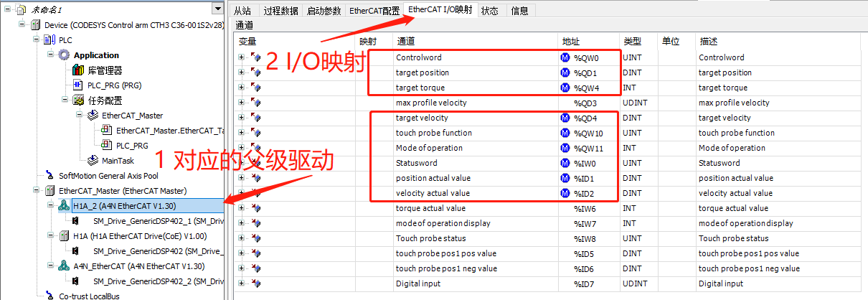Click the PLC_PRG (PRG) program icon

78,85
